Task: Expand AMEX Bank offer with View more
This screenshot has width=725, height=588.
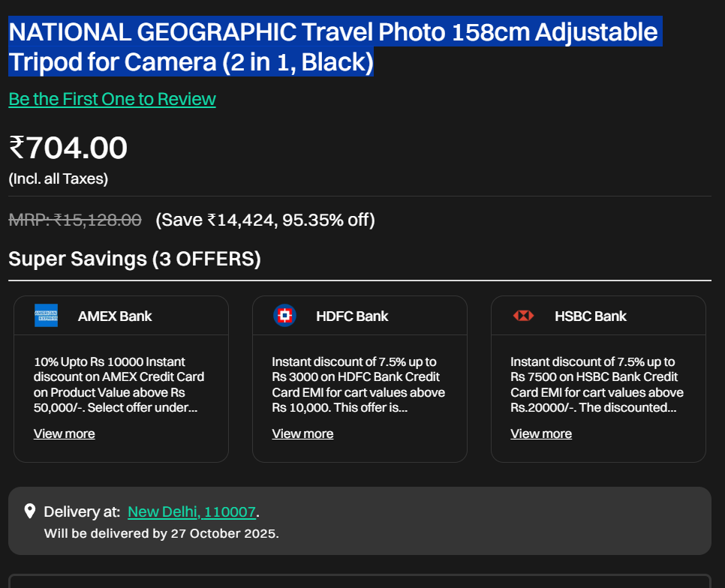Action: [65, 433]
